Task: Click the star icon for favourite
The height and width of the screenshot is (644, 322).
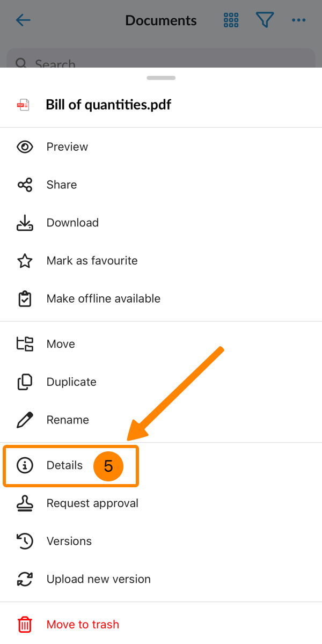Action: pos(25,261)
